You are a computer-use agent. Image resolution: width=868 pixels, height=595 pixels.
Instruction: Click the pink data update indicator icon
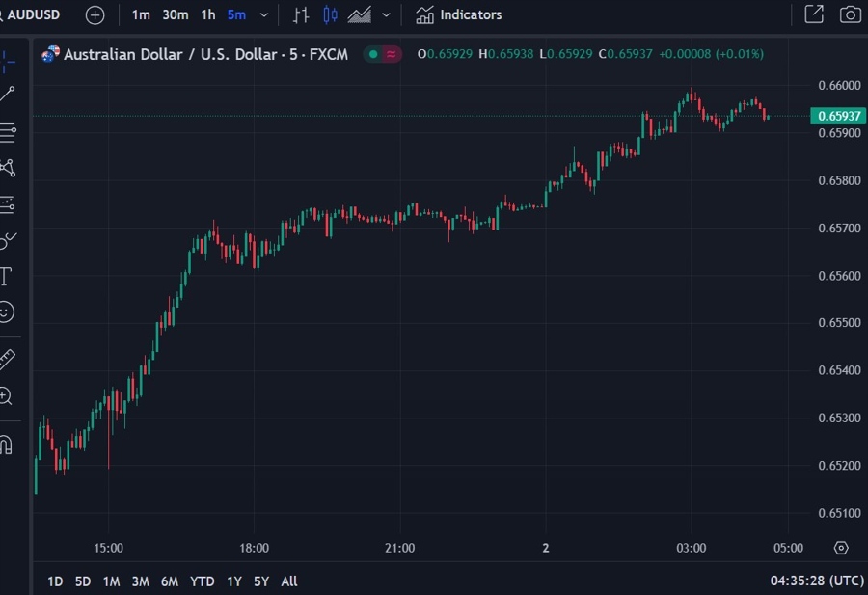click(392, 54)
